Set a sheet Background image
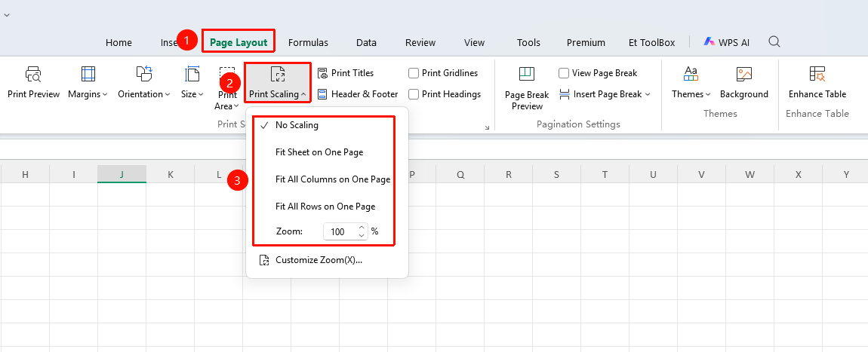The image size is (868, 352). pos(744,83)
